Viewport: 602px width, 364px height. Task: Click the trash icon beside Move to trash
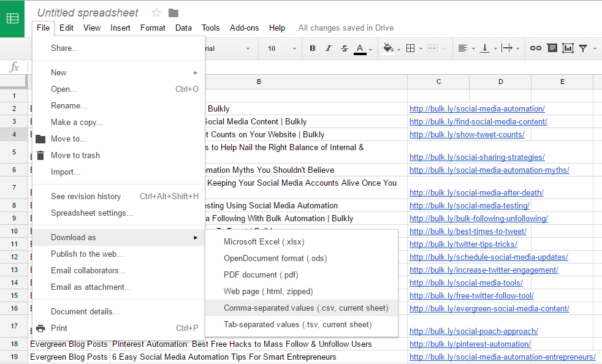[x=40, y=156]
